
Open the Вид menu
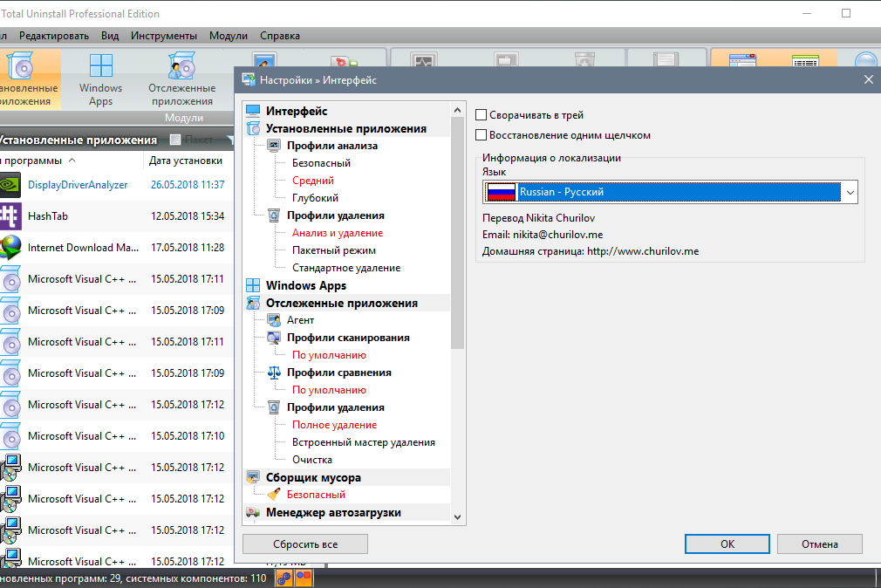[x=110, y=36]
